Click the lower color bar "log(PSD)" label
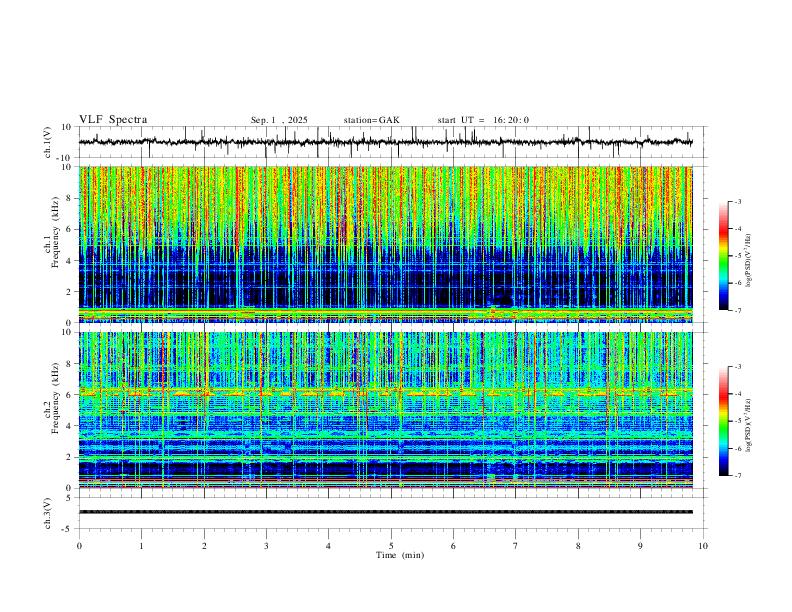 pyautogui.click(x=749, y=425)
